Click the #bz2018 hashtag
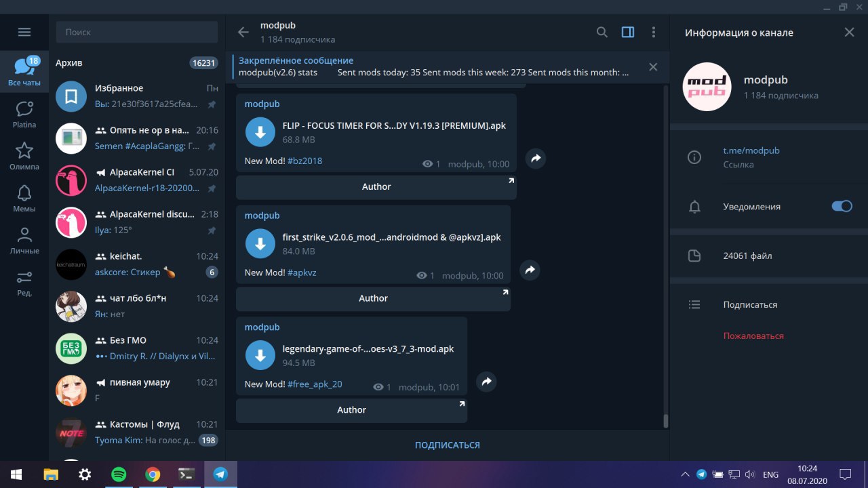This screenshot has width=868, height=488. coord(304,161)
